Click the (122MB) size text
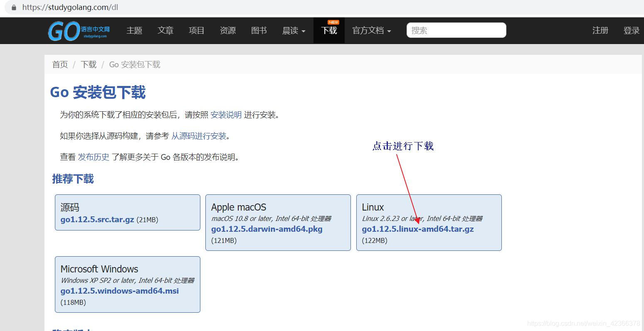Viewport: 644px width, 331px height. (375, 240)
